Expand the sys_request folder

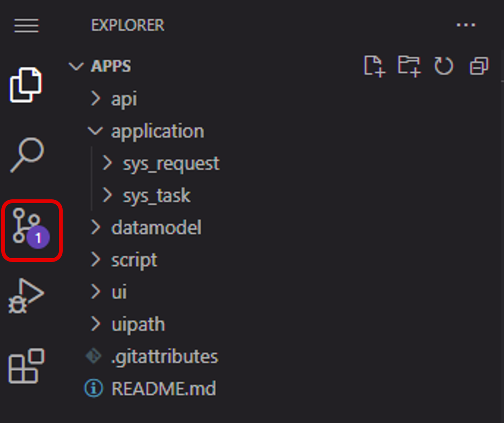pyautogui.click(x=171, y=163)
